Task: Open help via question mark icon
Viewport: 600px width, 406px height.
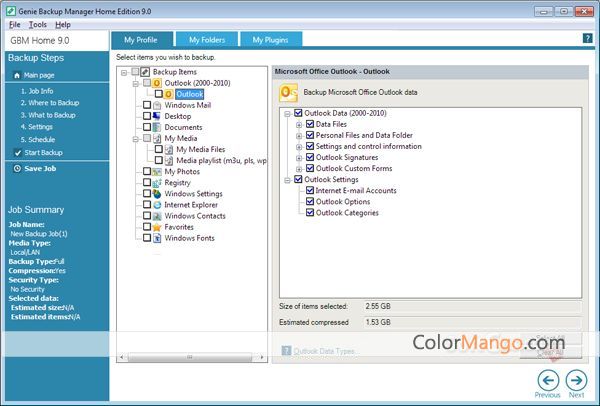Action: (x=587, y=38)
